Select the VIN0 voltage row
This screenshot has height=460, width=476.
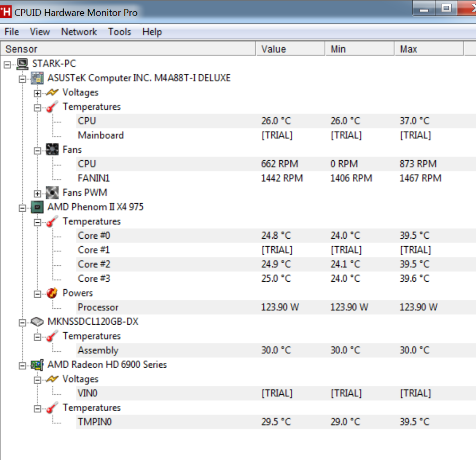(x=276, y=394)
